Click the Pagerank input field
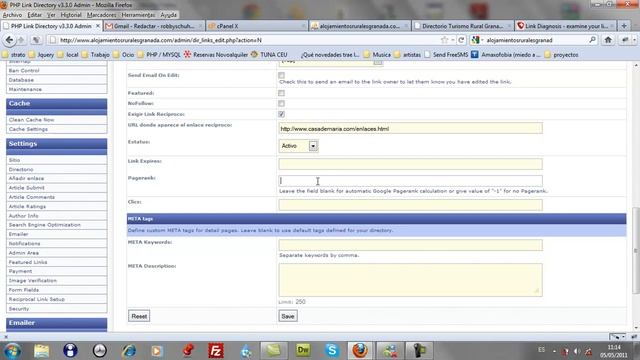This screenshot has width=640, height=360. (x=410, y=181)
